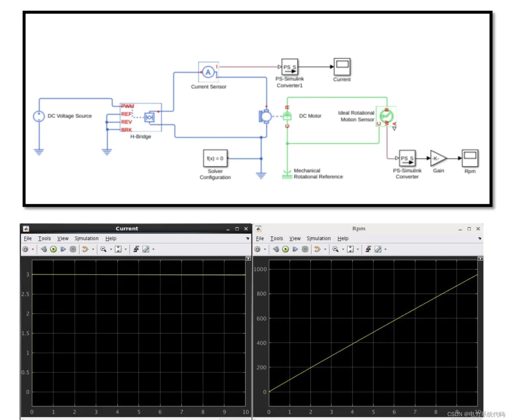
Task: Open File menu in Rpm scope
Action: click(260, 239)
